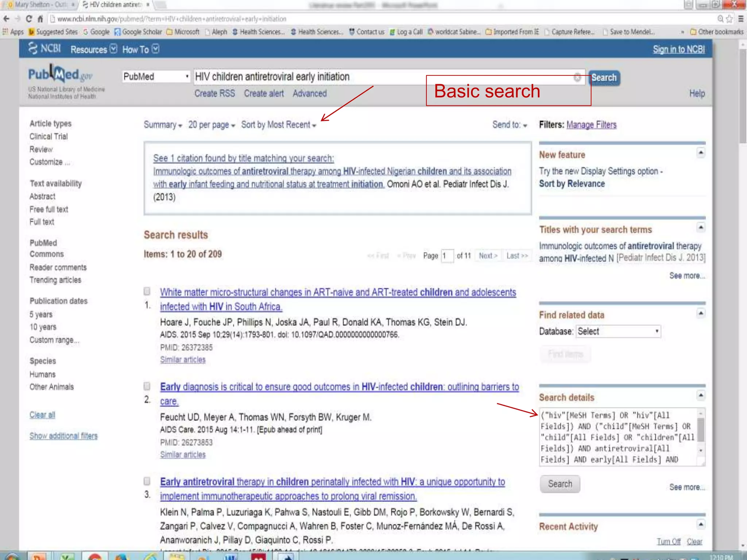Filter by Free full text

[49, 209]
